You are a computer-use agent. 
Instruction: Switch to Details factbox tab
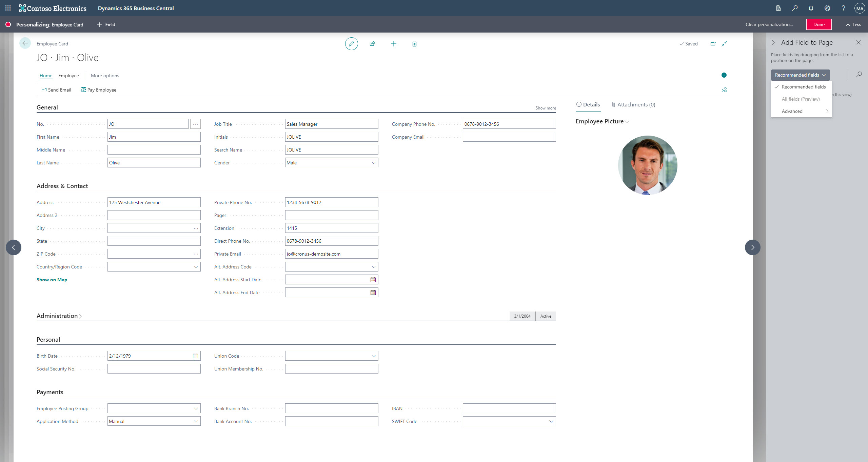tap(588, 105)
